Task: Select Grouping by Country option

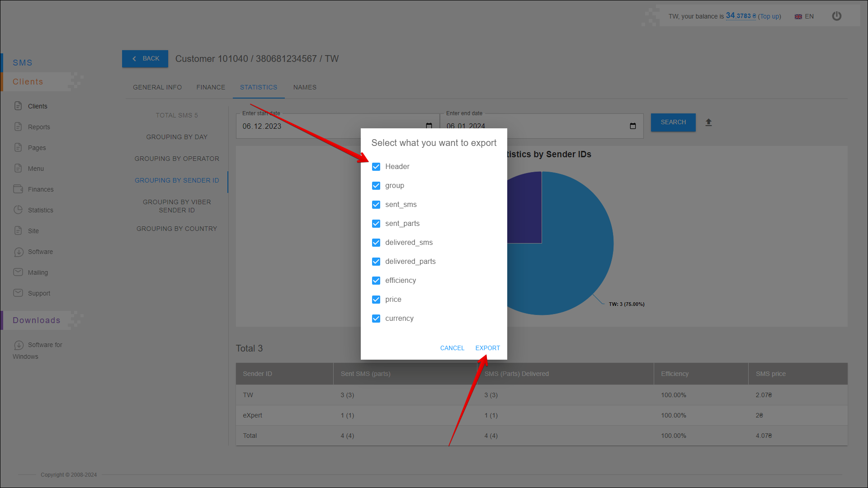Action: [x=177, y=229]
